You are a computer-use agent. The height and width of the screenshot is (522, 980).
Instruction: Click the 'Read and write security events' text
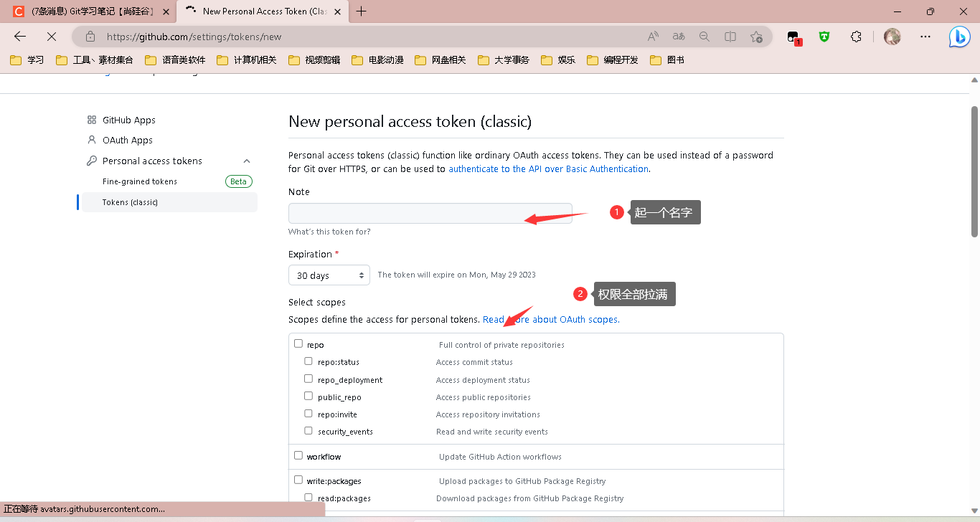click(492, 432)
